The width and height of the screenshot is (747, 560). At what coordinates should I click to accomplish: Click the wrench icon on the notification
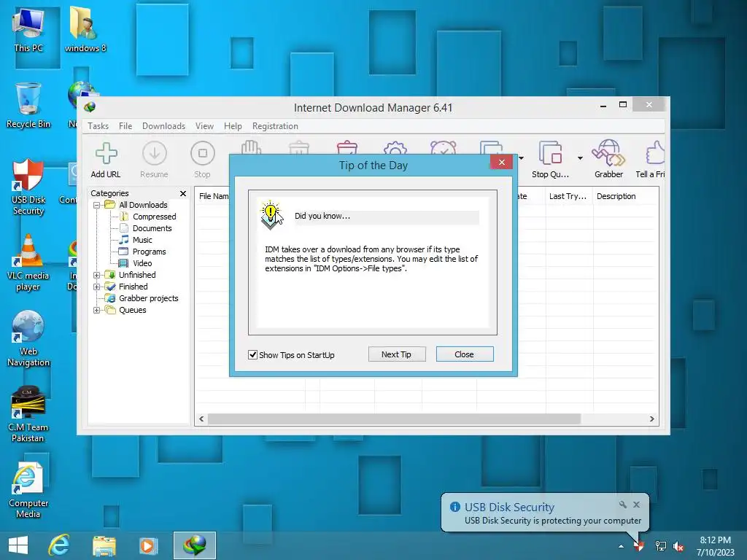[622, 505]
